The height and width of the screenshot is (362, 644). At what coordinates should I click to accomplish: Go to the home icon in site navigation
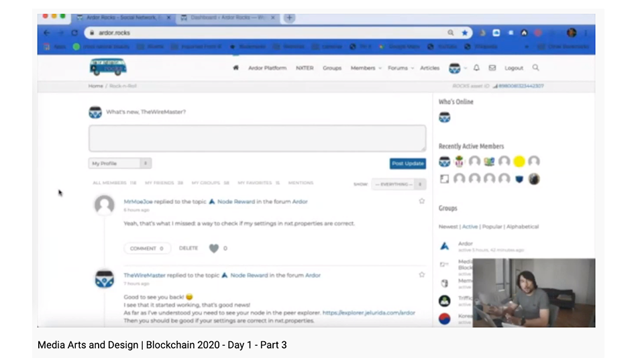(235, 68)
